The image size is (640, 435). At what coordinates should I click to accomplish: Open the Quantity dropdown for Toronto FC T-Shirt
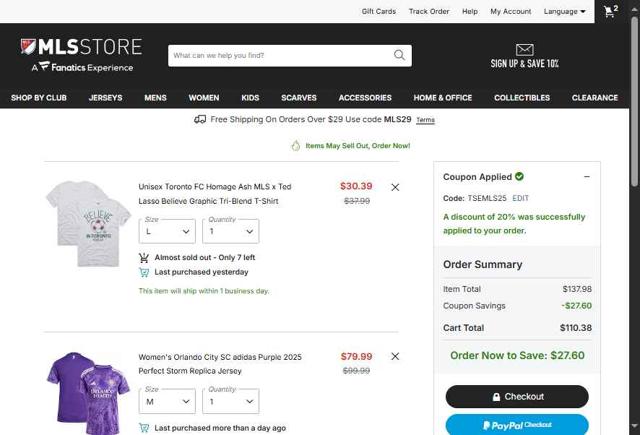pos(231,231)
